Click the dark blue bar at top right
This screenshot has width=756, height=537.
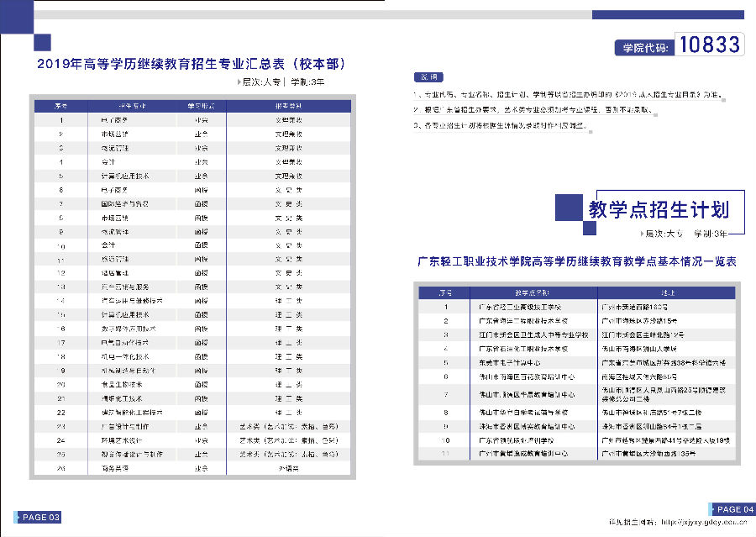tap(667, 14)
